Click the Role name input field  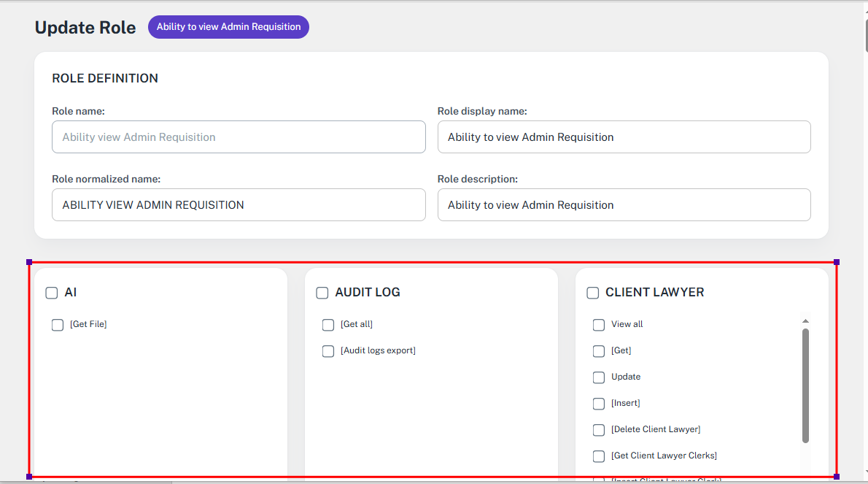[239, 137]
